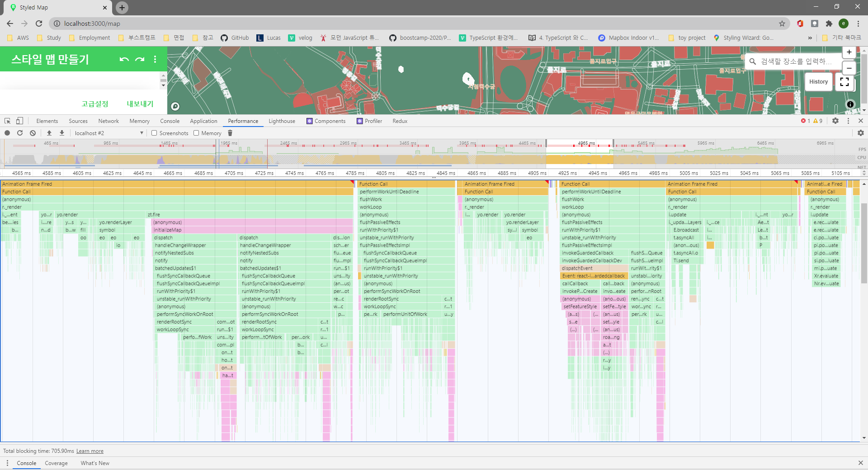Start recording a performance profile
Screen dimensions: 868x470
coord(7,133)
